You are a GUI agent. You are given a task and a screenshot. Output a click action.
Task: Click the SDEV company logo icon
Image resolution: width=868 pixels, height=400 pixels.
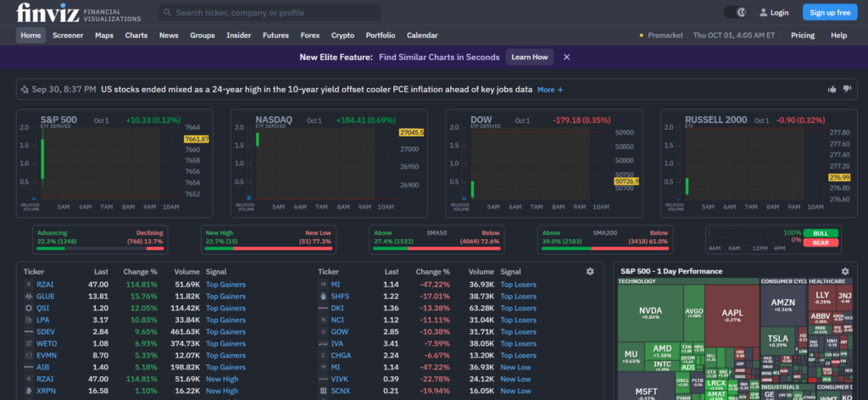click(x=28, y=332)
